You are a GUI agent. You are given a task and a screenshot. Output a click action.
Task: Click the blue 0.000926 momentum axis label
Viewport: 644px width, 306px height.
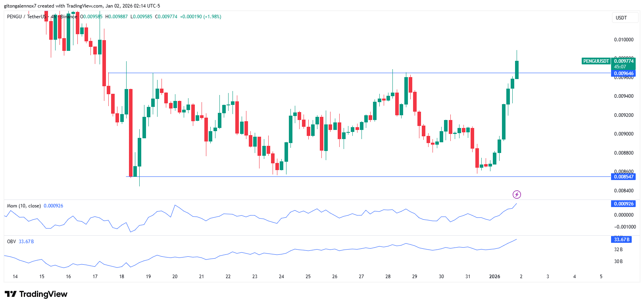click(623, 204)
